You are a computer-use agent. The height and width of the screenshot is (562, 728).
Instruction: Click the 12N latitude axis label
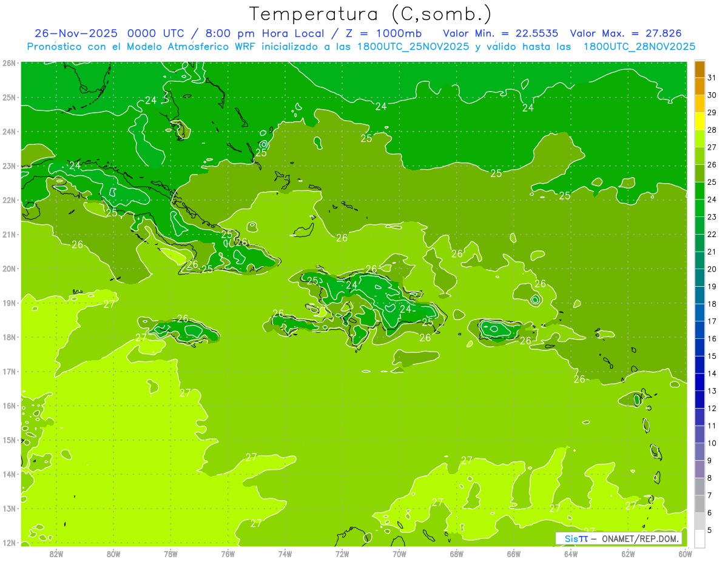(9, 543)
